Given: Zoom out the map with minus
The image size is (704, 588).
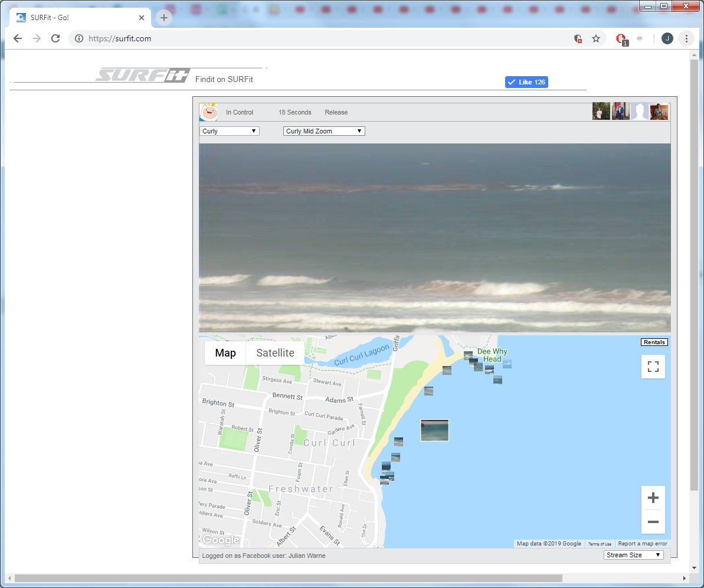Looking at the screenshot, I should tap(653, 522).
